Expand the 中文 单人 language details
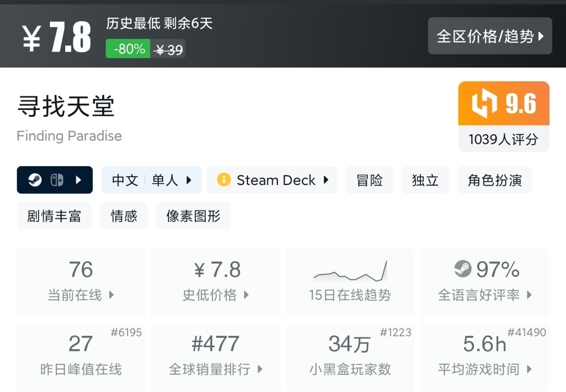 click(151, 180)
